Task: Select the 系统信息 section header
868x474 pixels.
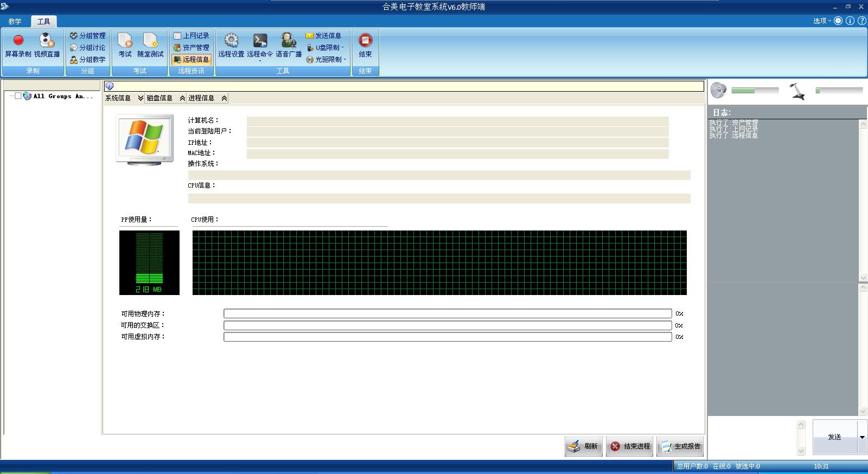Action: pos(118,98)
